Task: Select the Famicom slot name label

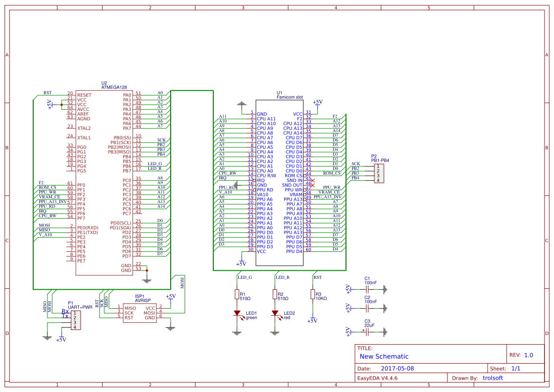Action: click(290, 97)
